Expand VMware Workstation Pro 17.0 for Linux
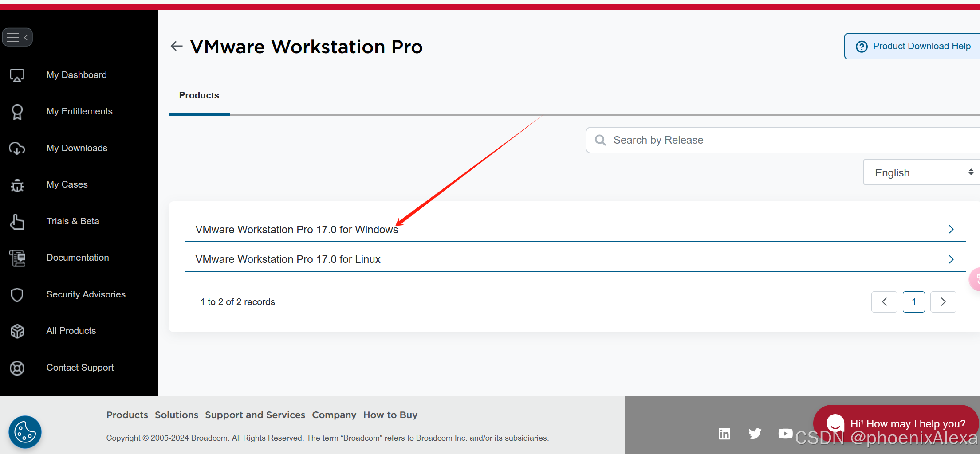 pos(575,259)
